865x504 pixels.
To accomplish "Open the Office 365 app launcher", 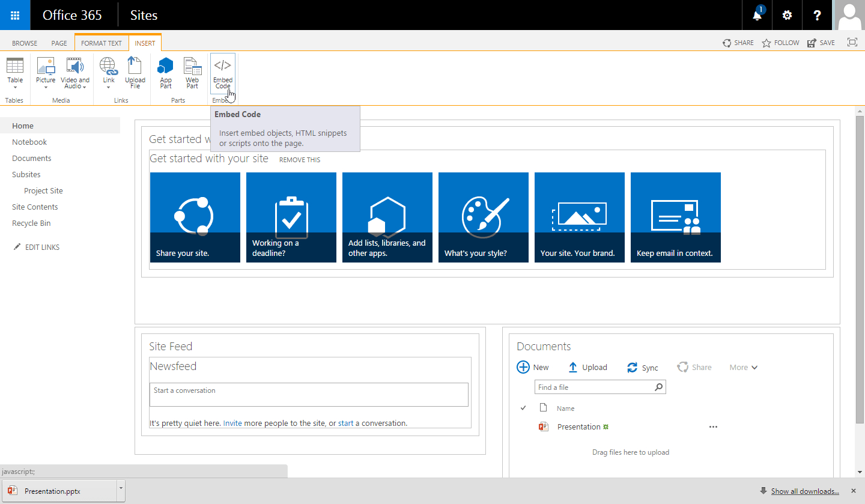I will coord(15,15).
